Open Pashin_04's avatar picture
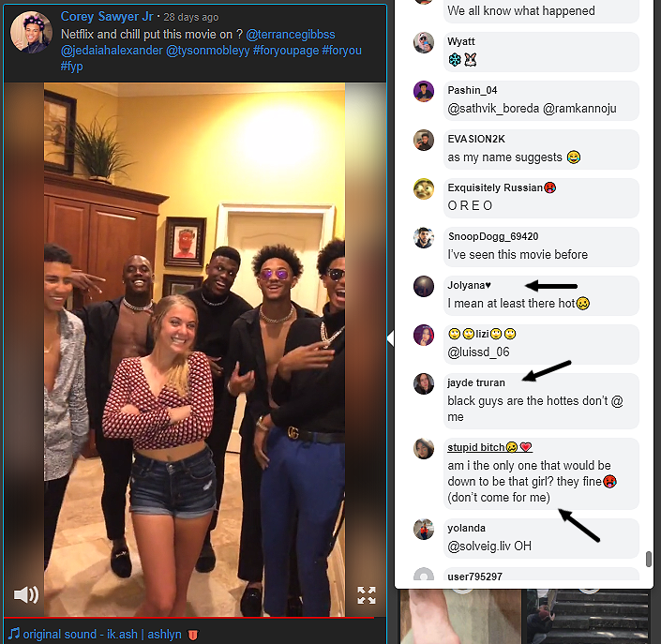 tap(424, 92)
